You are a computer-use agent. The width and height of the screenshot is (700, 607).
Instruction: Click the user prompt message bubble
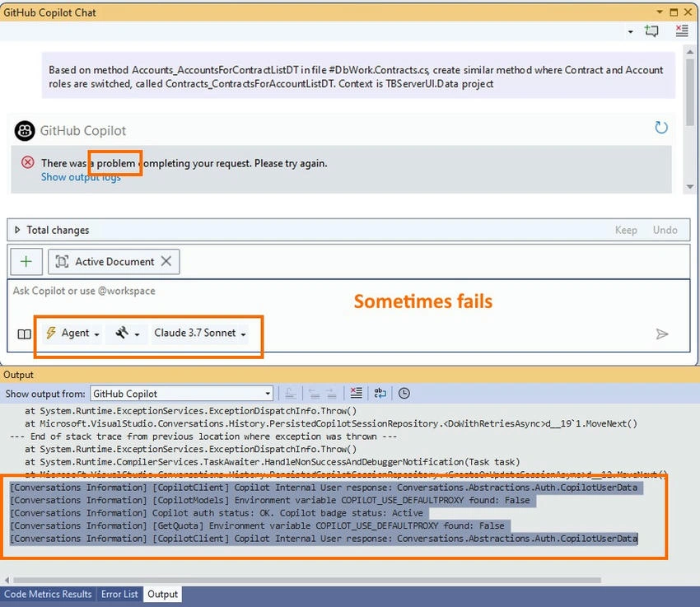tap(358, 77)
